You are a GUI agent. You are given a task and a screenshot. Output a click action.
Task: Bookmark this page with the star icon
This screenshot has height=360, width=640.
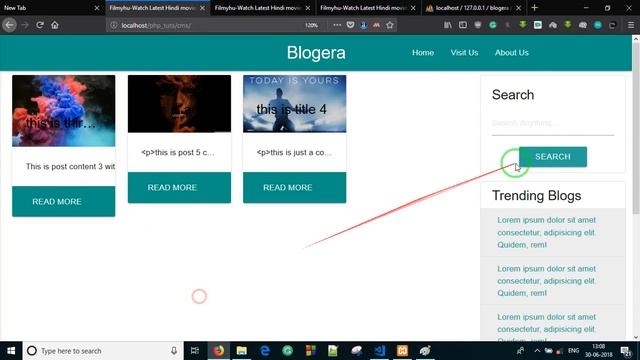click(390, 25)
